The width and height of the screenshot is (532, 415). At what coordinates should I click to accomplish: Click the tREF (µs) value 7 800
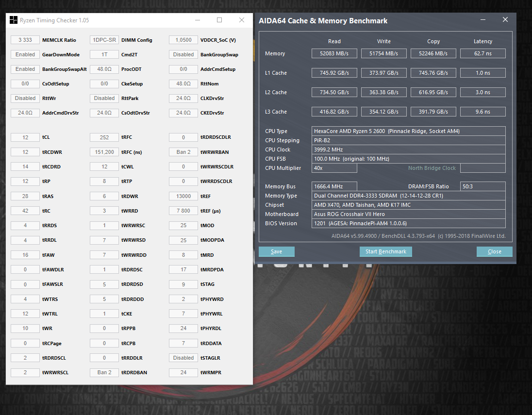tap(183, 211)
